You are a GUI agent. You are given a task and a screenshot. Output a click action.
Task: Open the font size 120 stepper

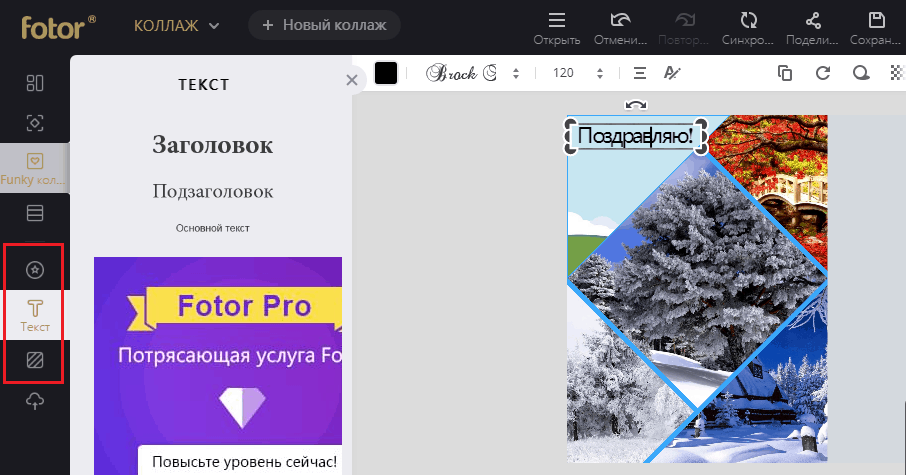coord(578,73)
